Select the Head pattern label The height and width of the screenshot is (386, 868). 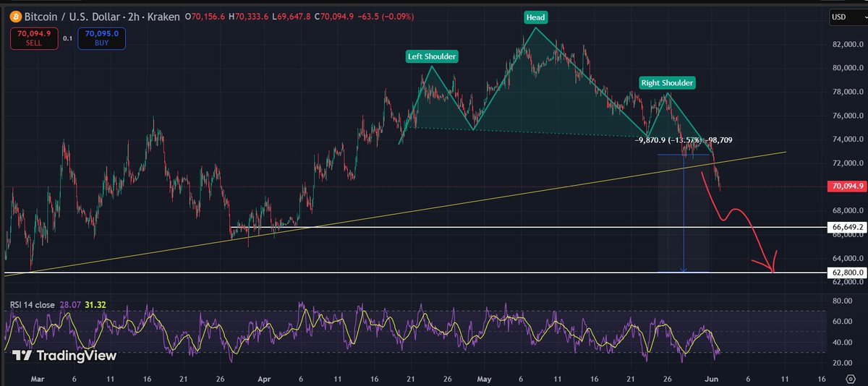(535, 16)
